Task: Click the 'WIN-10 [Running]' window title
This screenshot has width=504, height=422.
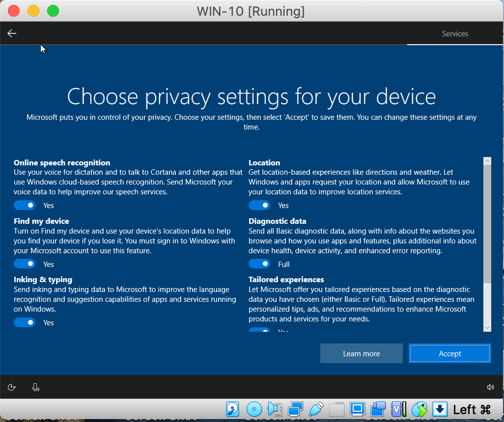Action: (251, 11)
